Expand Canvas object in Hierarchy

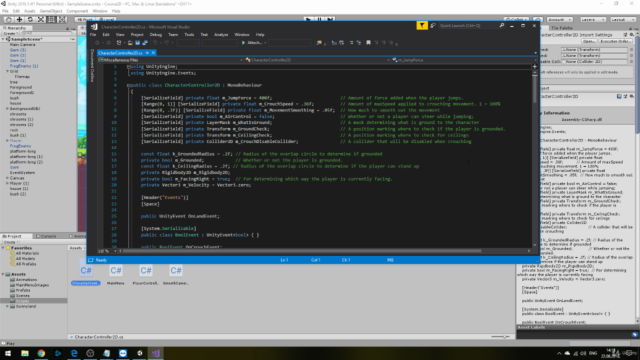(7, 178)
